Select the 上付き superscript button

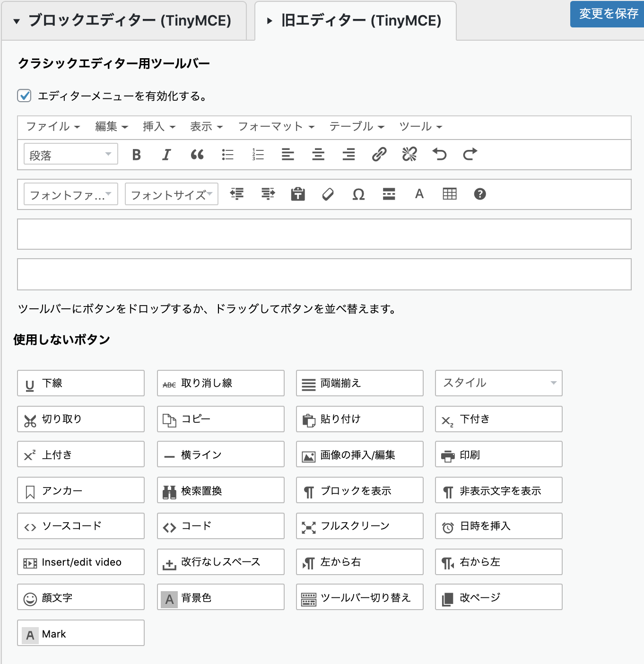[81, 454]
